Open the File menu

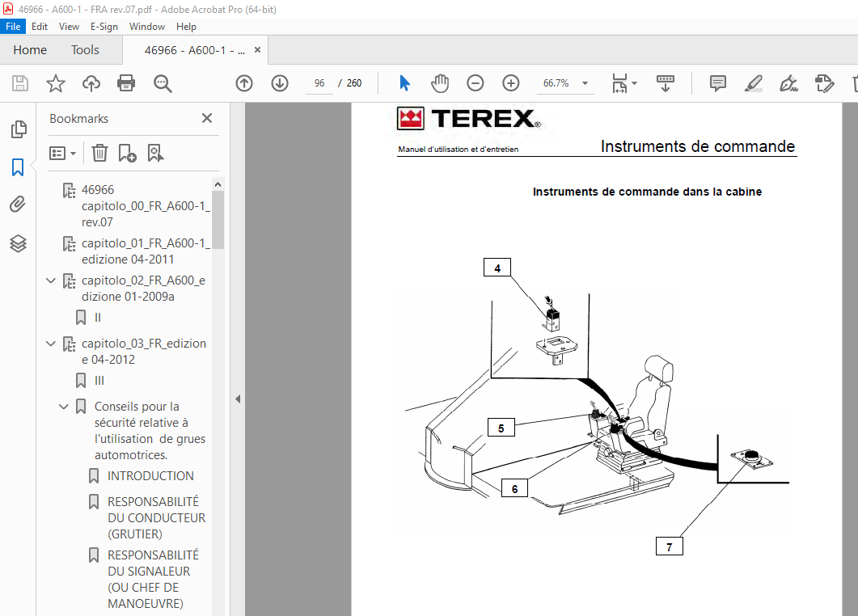pos(13,26)
